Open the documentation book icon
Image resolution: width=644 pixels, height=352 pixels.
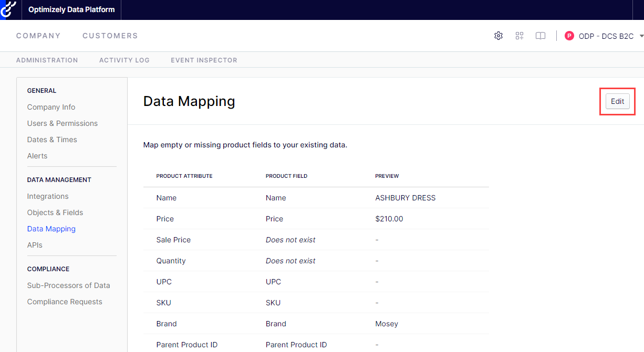[x=541, y=36]
